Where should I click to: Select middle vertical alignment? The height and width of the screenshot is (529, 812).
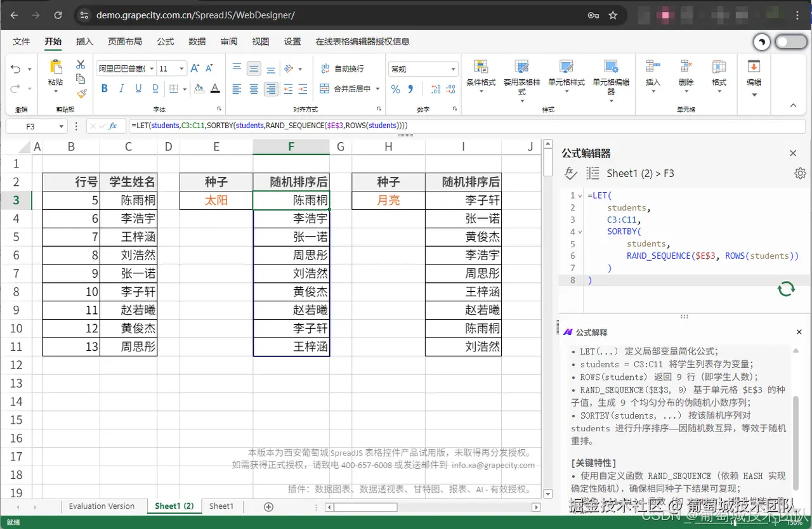pos(254,69)
